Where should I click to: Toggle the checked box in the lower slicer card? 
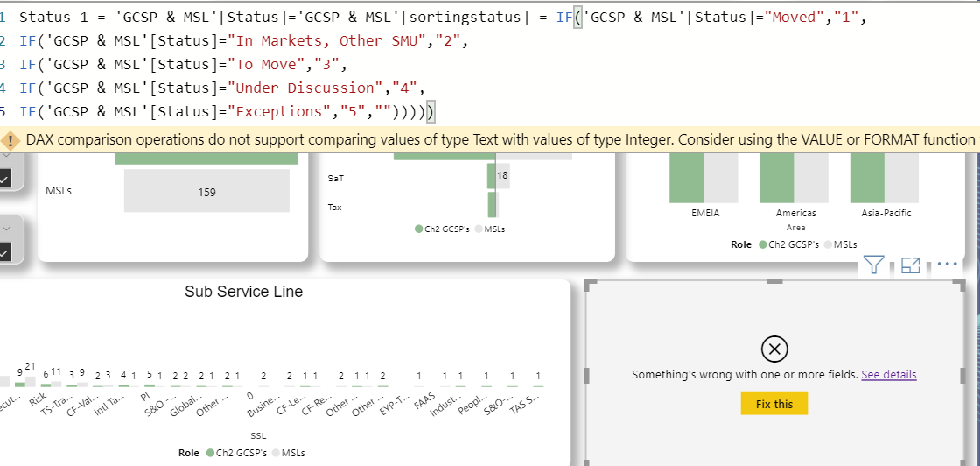point(4,252)
